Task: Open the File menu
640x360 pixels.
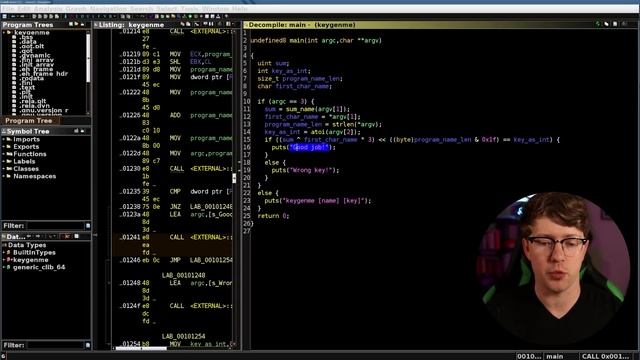Action: click(8, 9)
